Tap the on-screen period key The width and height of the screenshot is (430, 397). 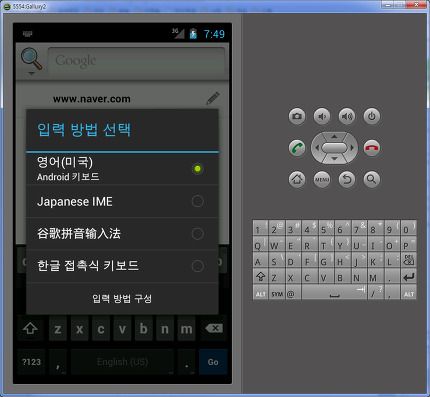187,362
